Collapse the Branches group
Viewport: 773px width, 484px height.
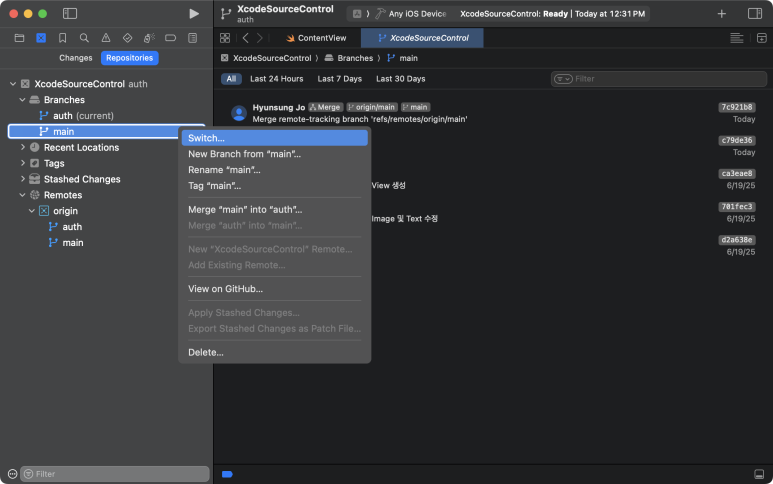coord(22,100)
